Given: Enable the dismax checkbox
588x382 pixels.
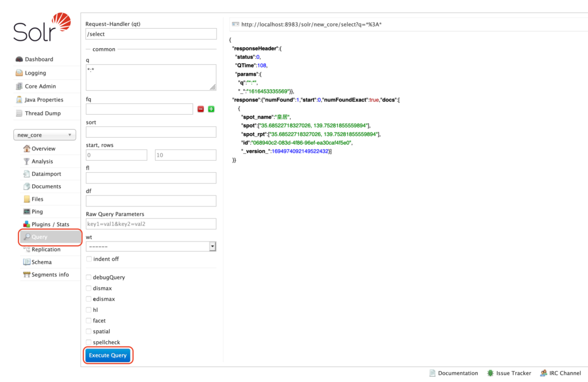Looking at the screenshot, I should (x=88, y=288).
